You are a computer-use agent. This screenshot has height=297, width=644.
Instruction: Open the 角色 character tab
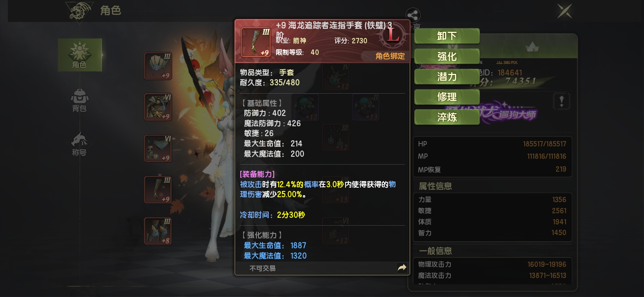click(x=80, y=55)
